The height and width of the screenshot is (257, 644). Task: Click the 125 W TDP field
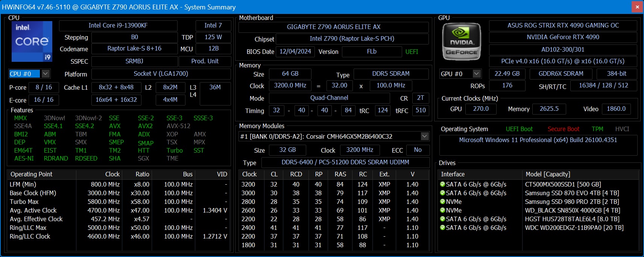213,37
